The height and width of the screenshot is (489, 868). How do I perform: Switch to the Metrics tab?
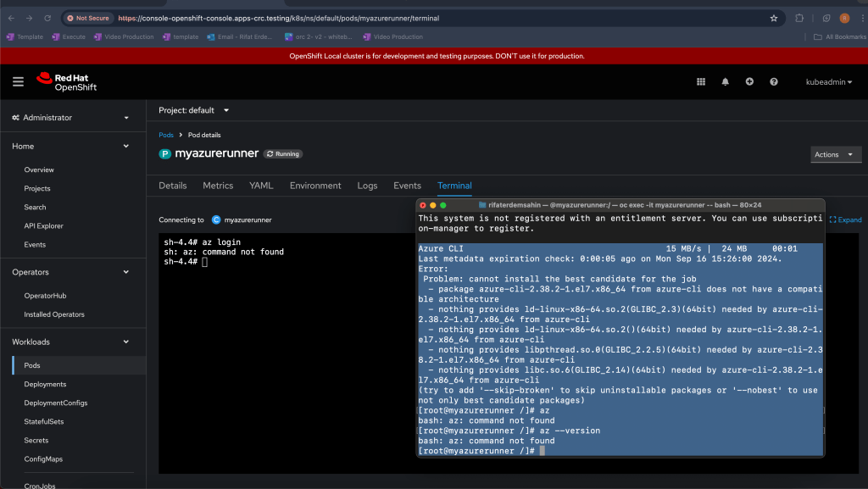218,186
